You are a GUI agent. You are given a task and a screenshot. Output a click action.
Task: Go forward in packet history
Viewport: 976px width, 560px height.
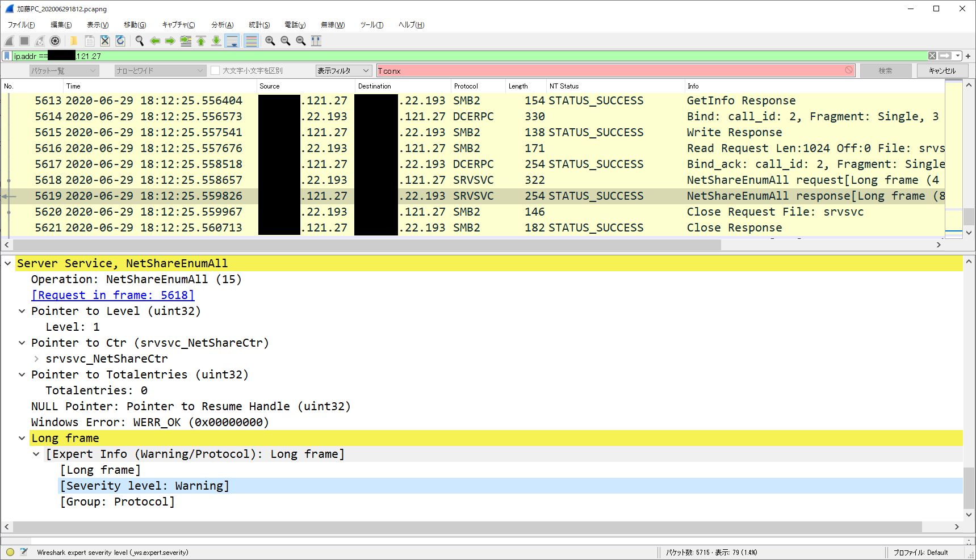[x=170, y=41]
